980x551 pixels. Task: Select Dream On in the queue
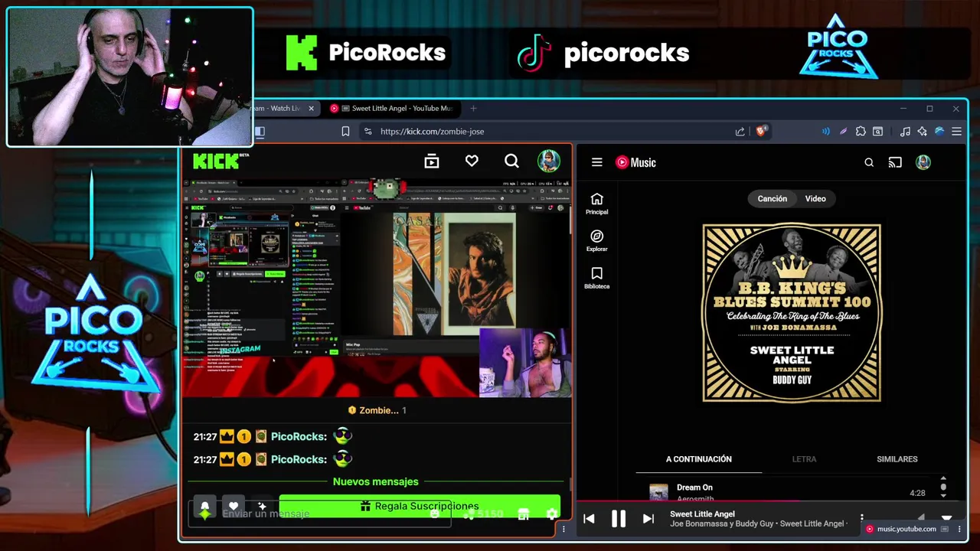coord(789,491)
